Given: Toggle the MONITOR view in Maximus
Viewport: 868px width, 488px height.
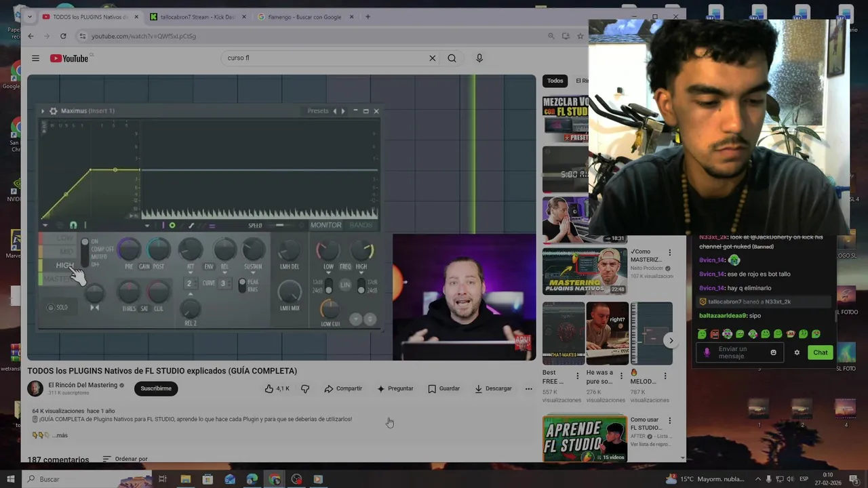Looking at the screenshot, I should coord(325,225).
